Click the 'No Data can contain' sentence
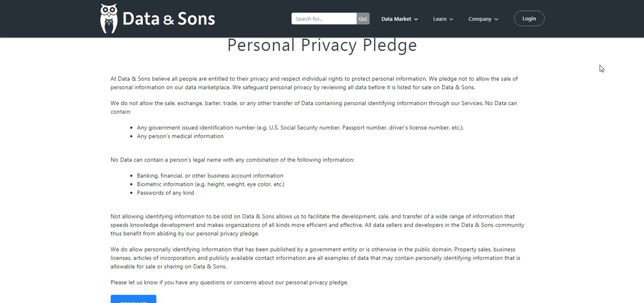Viewport: 644px width, 303px height. pos(232,160)
